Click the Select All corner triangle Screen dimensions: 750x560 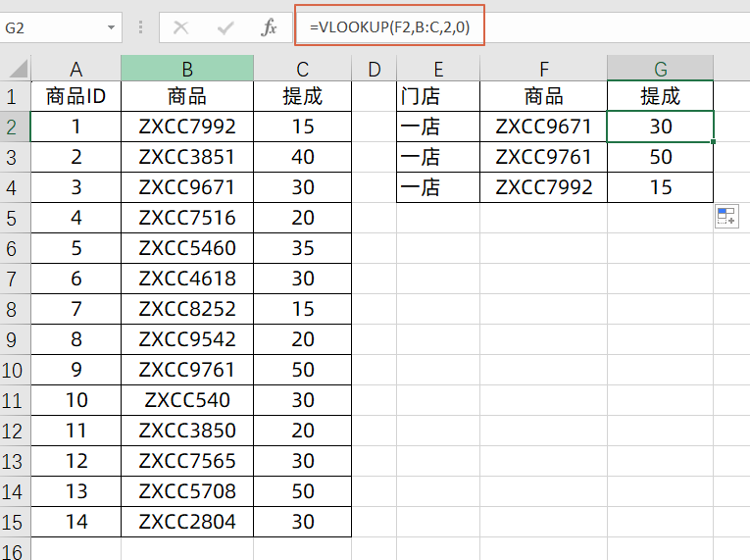point(19,69)
